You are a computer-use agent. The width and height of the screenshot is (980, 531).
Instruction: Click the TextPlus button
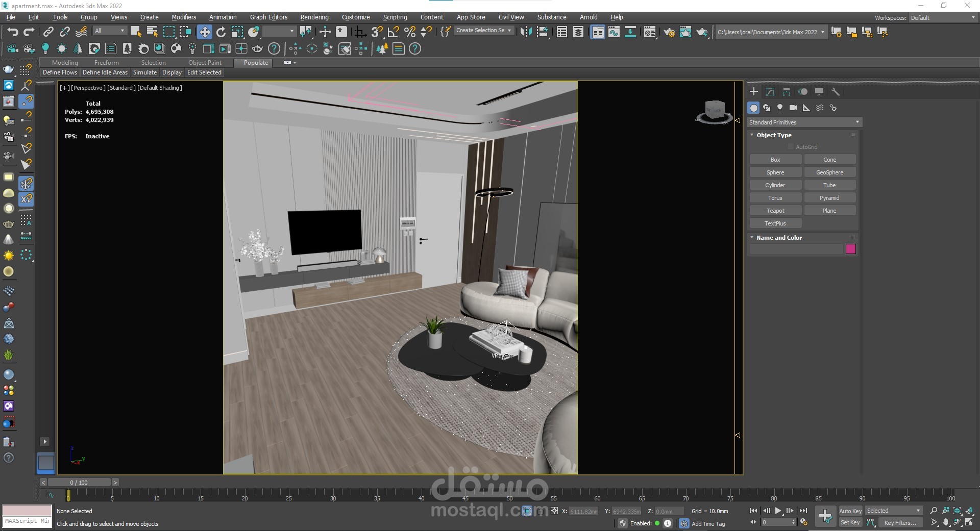[775, 223]
